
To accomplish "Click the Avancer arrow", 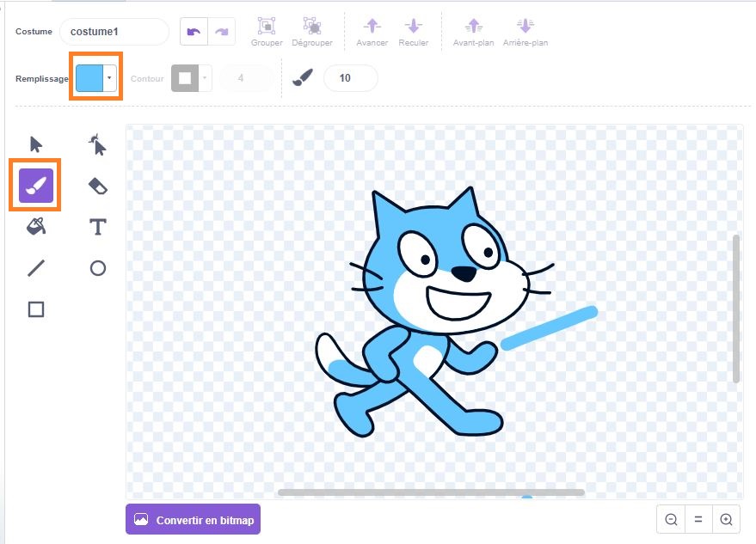I will [372, 26].
